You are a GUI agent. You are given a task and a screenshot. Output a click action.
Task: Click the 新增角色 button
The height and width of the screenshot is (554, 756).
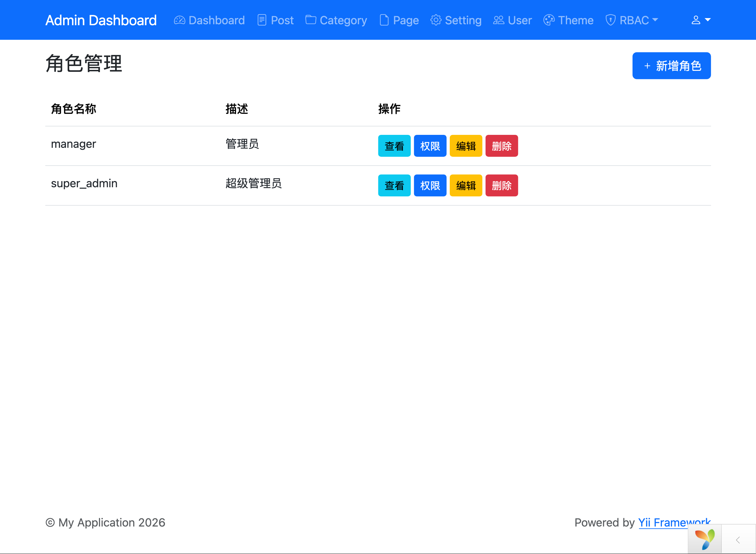click(671, 66)
